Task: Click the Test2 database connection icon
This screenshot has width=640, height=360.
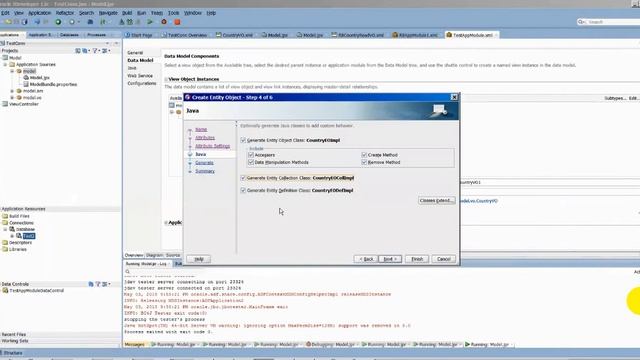Action: 19,236
